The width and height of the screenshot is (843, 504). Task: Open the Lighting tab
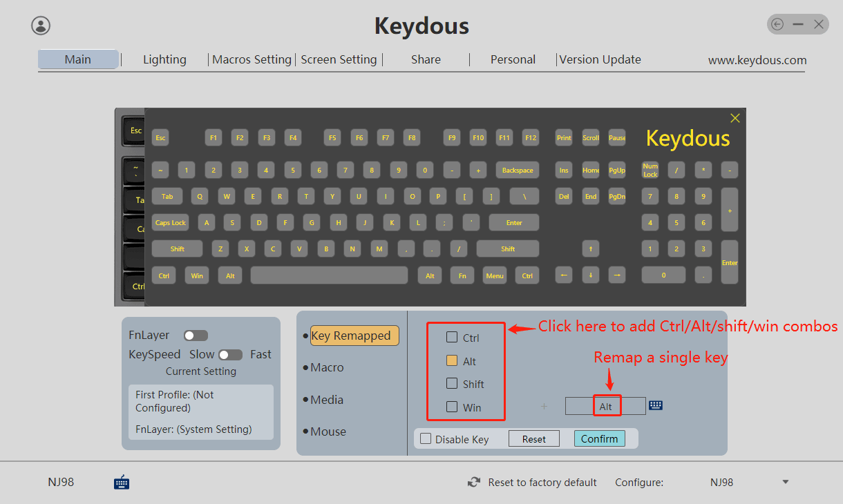pos(164,59)
